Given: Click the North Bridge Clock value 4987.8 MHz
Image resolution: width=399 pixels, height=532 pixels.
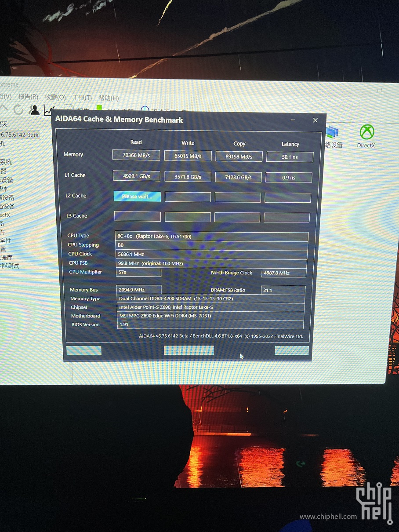Looking at the screenshot, I should [284, 273].
